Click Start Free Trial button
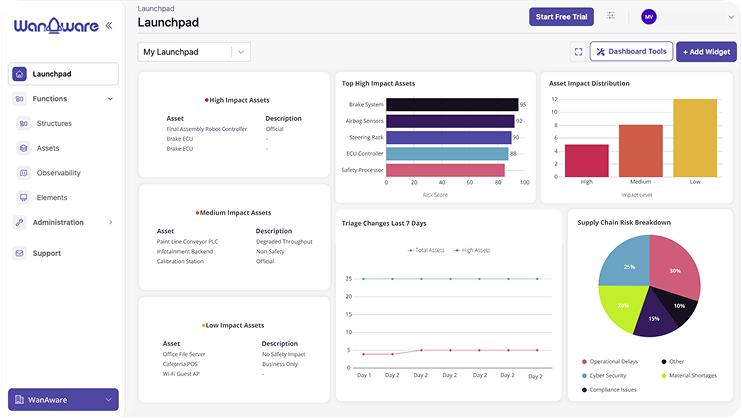Image resolution: width=742 pixels, height=418 pixels. [561, 17]
